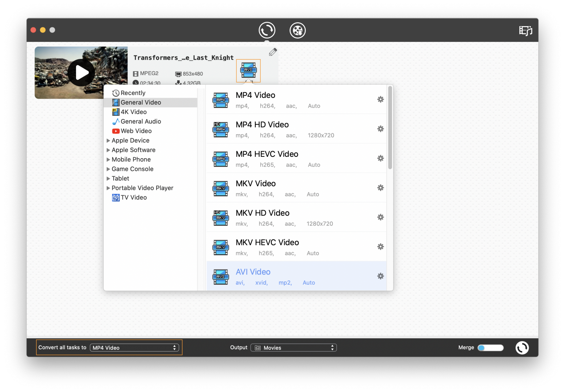
Task: Click the macOS red close window button
Action: (x=34, y=30)
